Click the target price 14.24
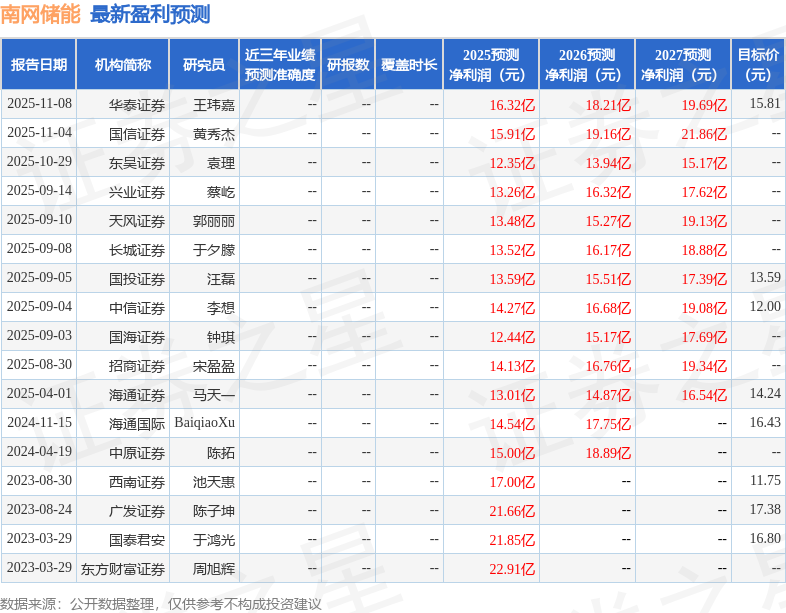Screen dimensions: 786x613 tap(765, 394)
